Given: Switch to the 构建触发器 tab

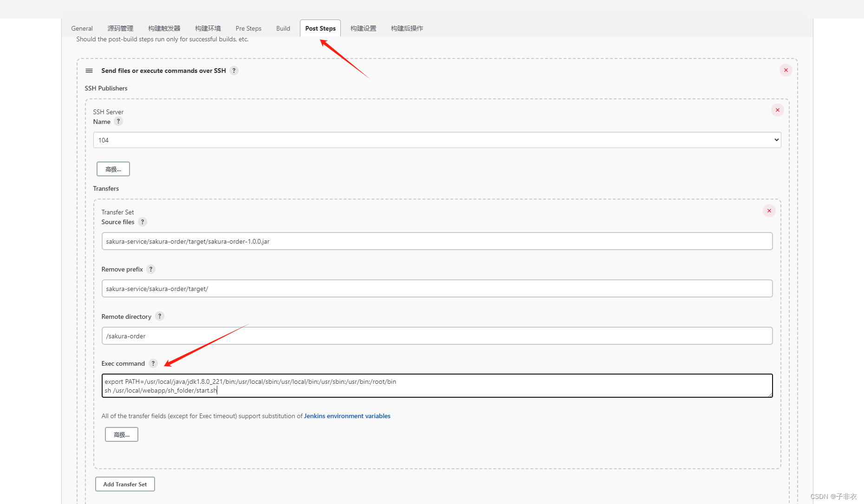Looking at the screenshot, I should [x=164, y=28].
